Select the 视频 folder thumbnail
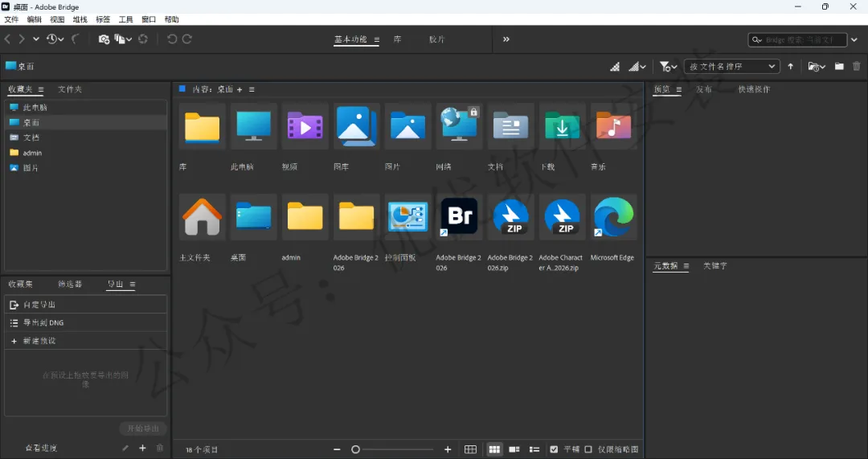This screenshot has width=868, height=459. [x=305, y=126]
